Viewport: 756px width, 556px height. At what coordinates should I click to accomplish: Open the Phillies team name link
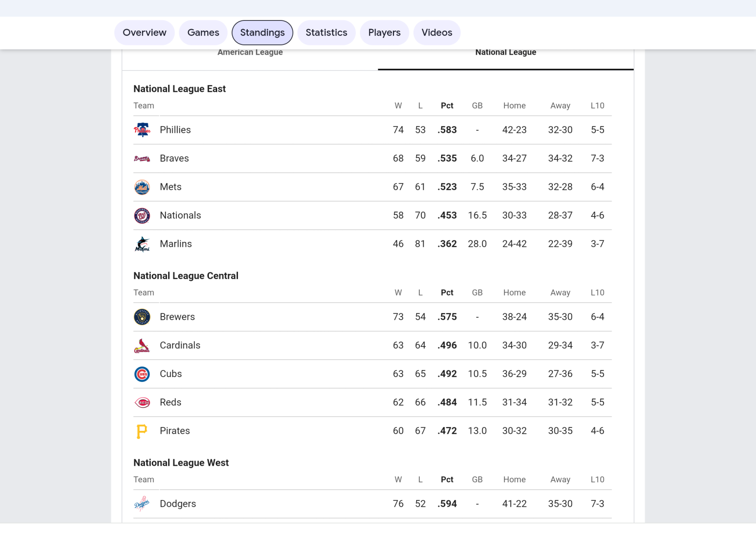point(175,130)
